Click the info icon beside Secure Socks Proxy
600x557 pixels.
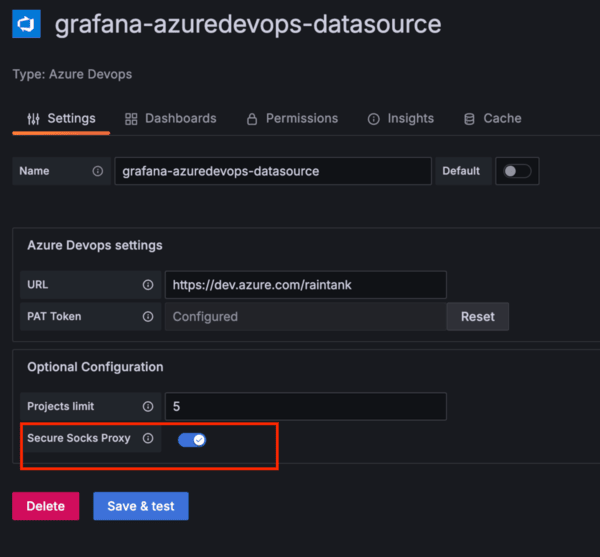pos(148,438)
